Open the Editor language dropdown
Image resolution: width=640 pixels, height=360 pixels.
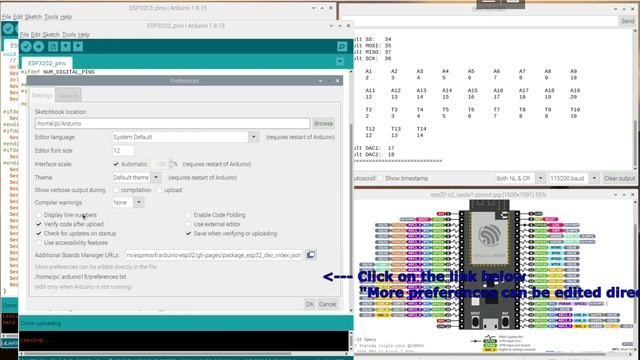(x=185, y=137)
